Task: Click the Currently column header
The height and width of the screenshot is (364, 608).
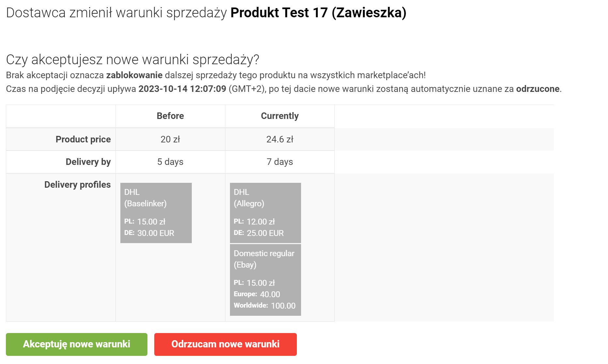Action: click(280, 116)
